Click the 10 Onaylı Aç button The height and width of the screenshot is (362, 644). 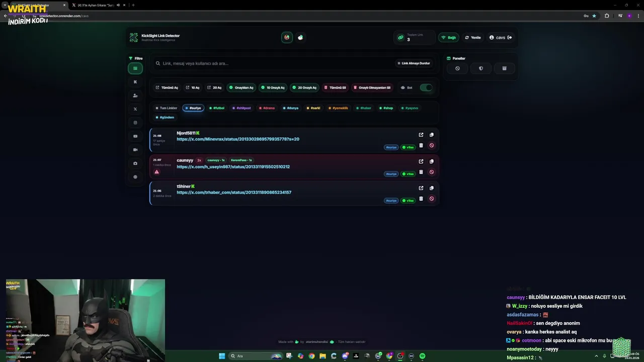pyautogui.click(x=273, y=87)
